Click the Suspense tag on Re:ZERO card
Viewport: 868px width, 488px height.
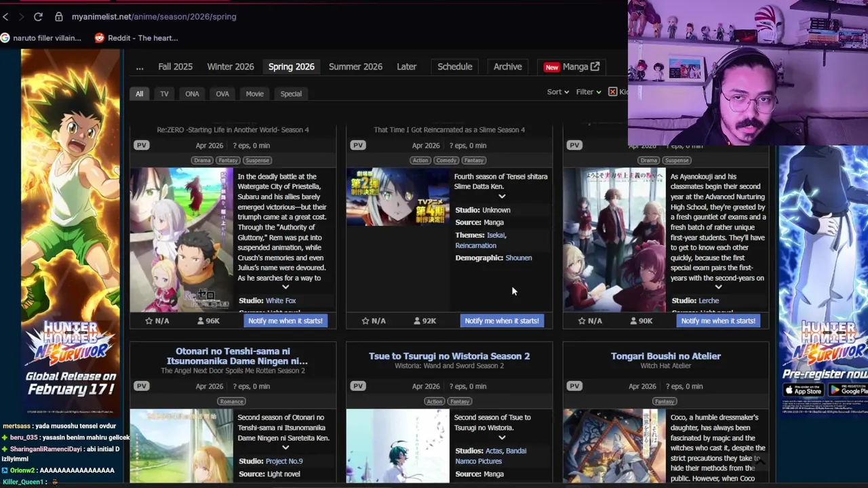258,161
